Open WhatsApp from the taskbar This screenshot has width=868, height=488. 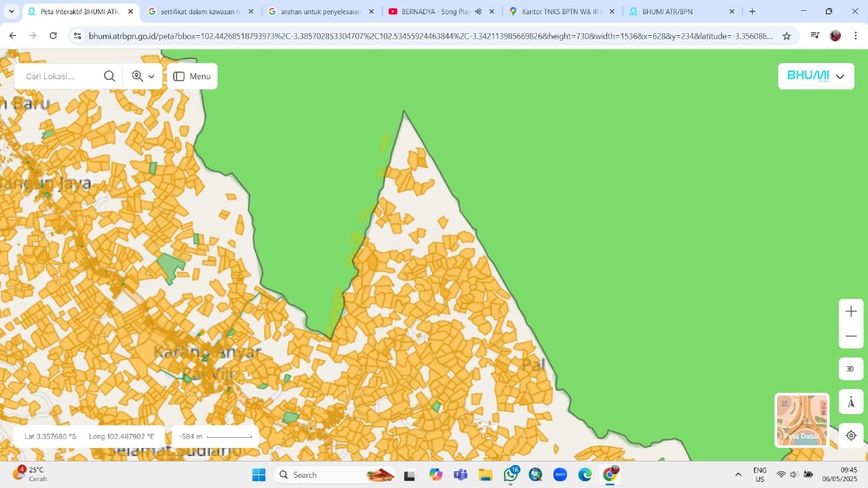click(x=511, y=474)
